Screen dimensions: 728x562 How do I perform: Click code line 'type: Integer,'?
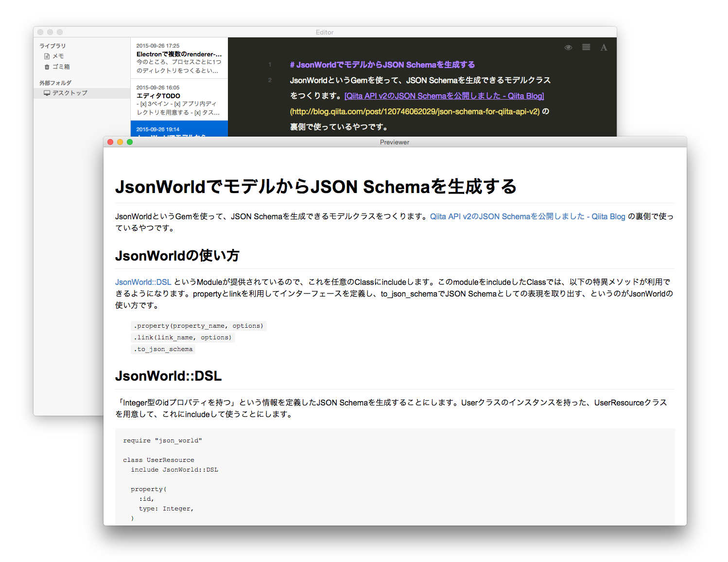tap(166, 509)
